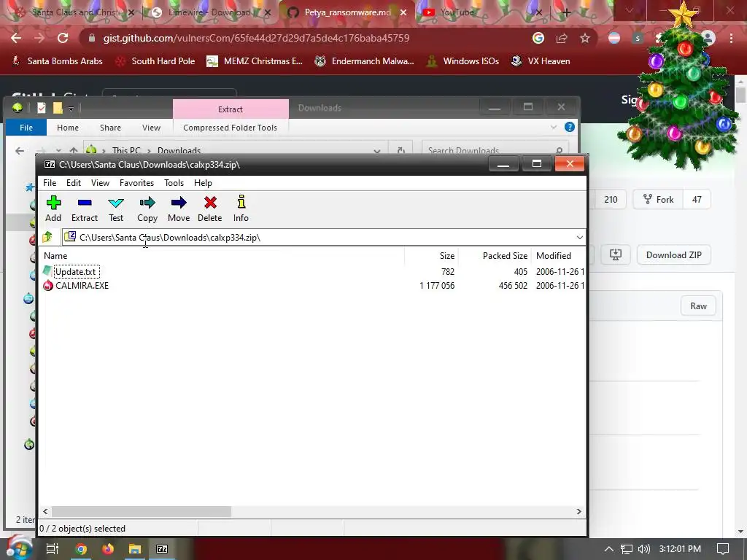
Task: Click the 7-Zip taskbar icon
Action: [x=162, y=549]
